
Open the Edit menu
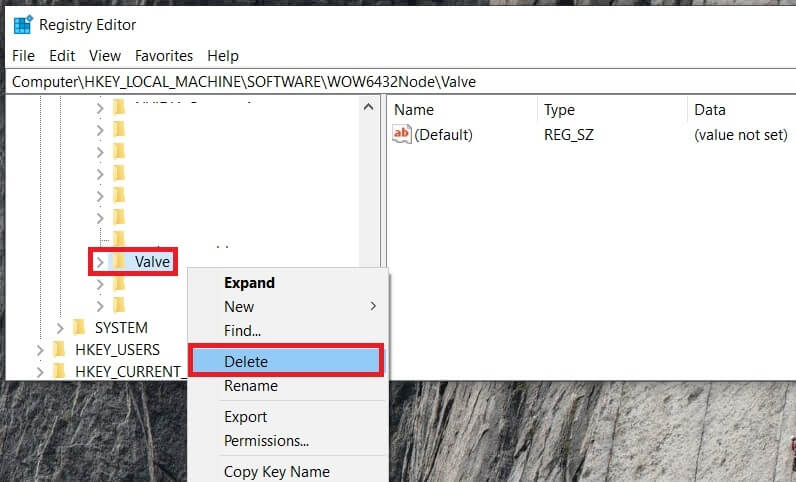[62, 56]
